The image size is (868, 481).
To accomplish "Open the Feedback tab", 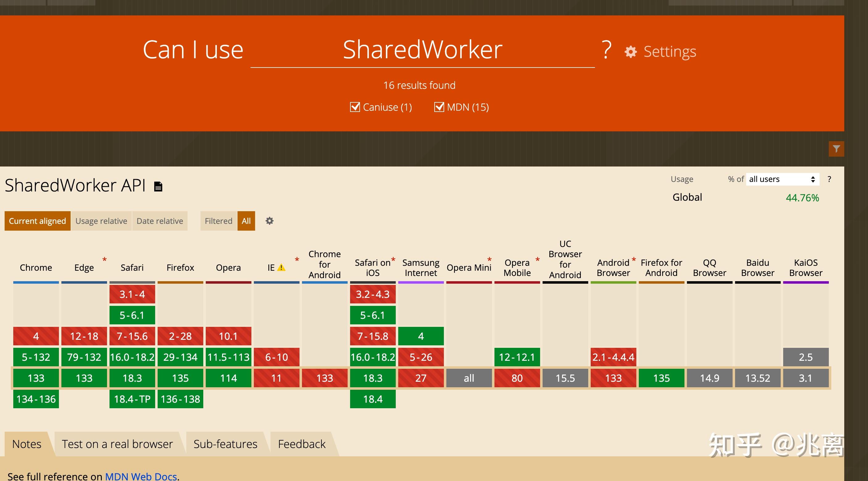I will click(301, 444).
